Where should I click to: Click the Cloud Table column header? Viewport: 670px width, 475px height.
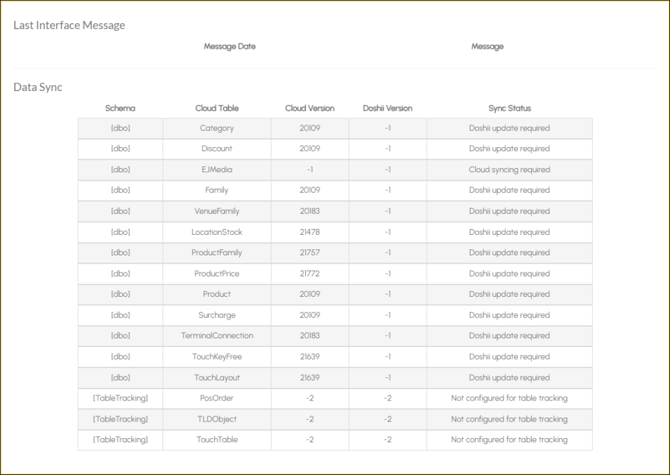point(217,108)
